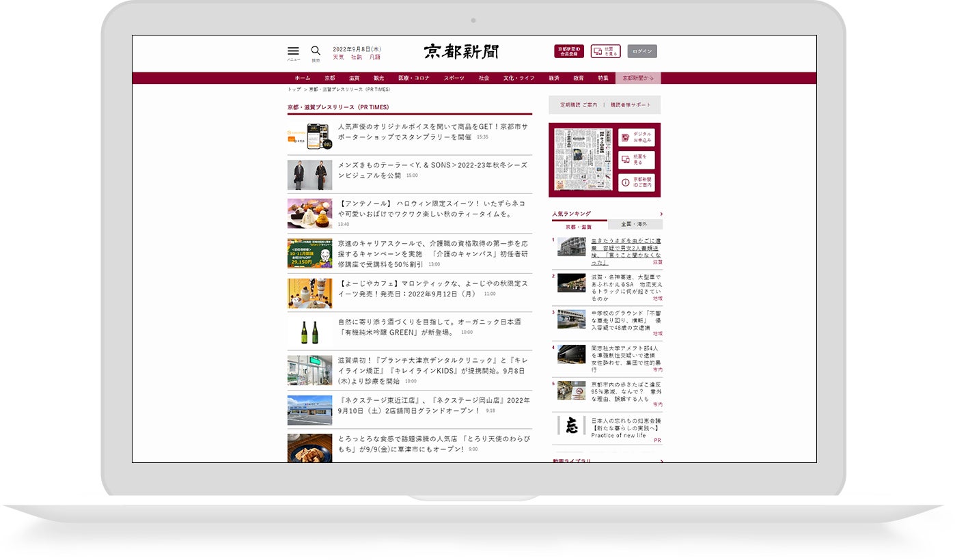Click the kimono models thumbnail
Viewport: 955px width, 560px height.
click(309, 175)
